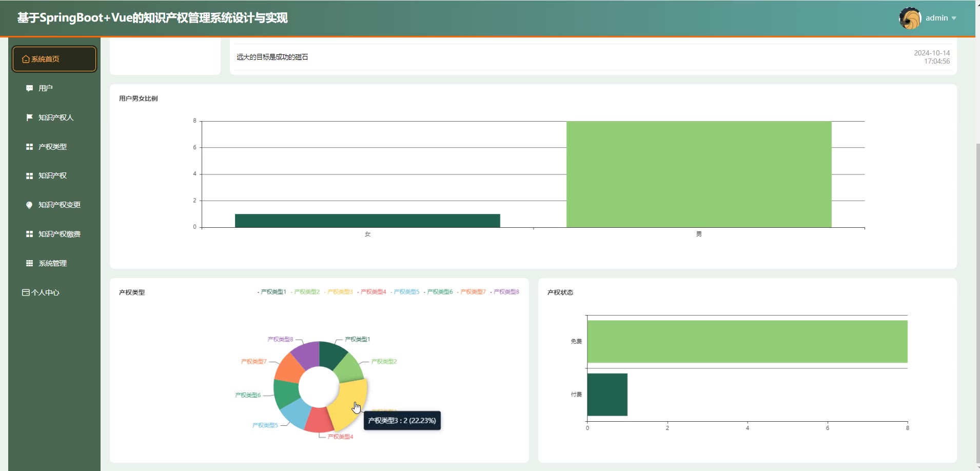Click the table icon beside 系统管理
The image size is (980, 471).
point(29,263)
